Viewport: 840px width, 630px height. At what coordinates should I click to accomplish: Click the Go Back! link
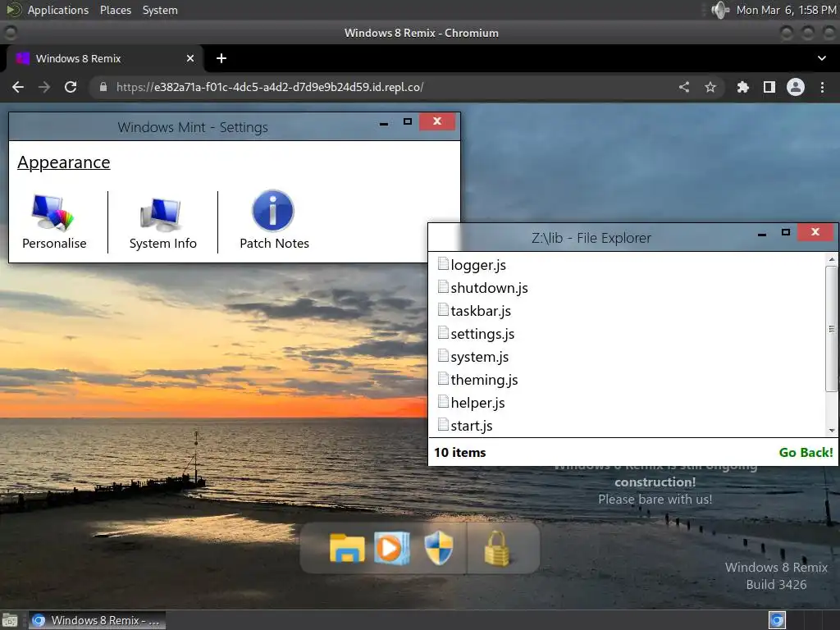[806, 452]
